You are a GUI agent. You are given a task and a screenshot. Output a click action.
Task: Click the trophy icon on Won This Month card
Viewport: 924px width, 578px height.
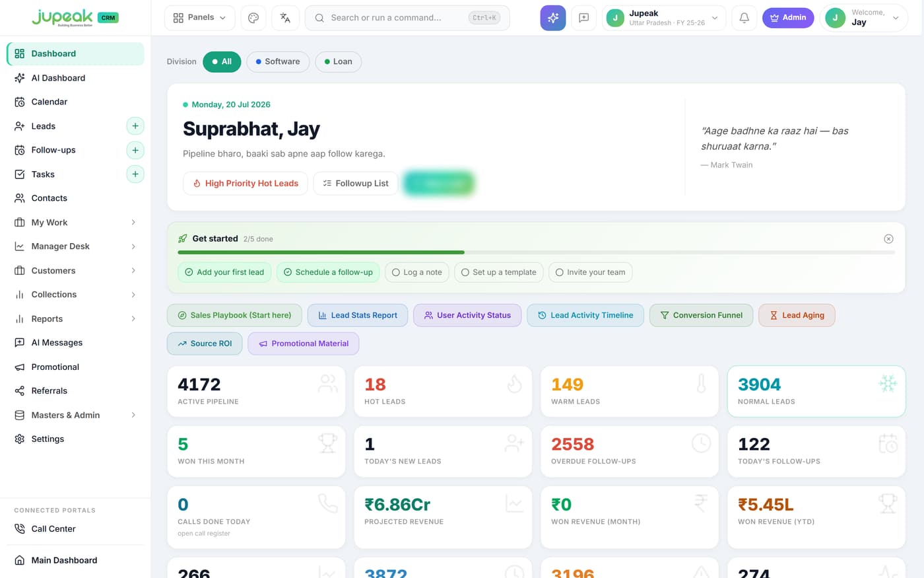pos(327,443)
